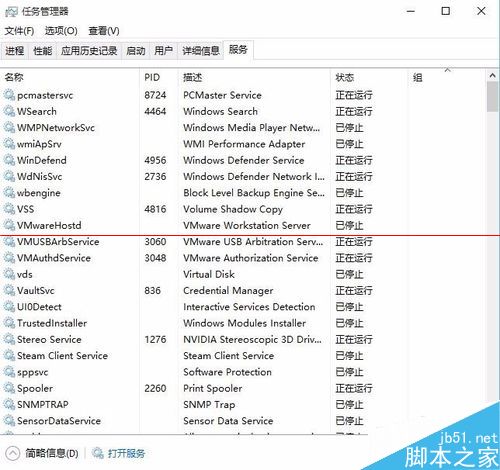Viewport: 500px width, 470px height.
Task: Switch to the 应用历史记录 tab
Action: [89, 51]
